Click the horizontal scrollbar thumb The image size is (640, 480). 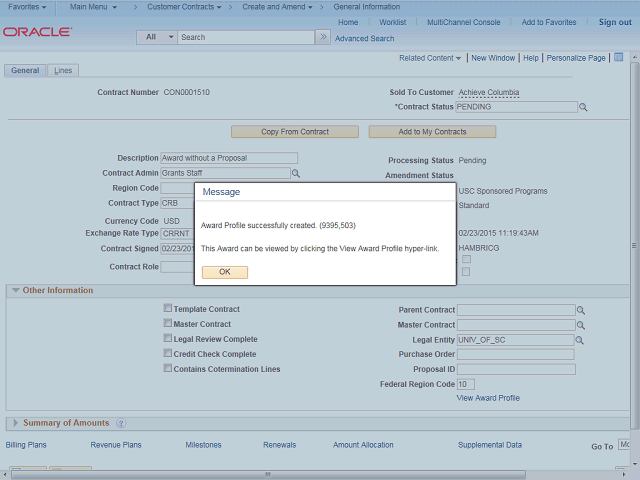[268, 475]
